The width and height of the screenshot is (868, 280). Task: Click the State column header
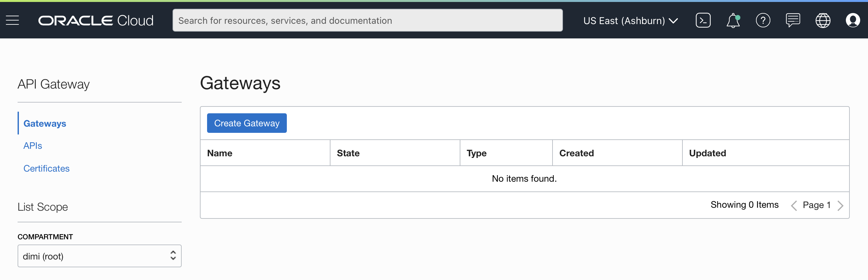(x=348, y=153)
